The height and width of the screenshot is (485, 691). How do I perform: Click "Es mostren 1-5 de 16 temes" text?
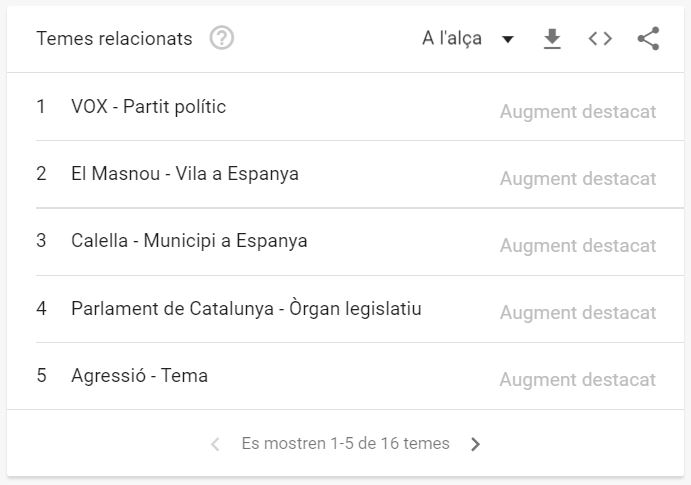click(345, 443)
